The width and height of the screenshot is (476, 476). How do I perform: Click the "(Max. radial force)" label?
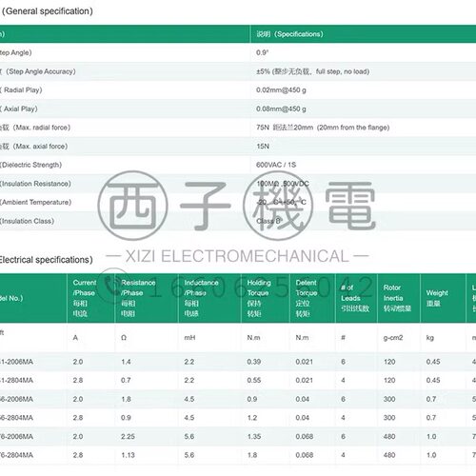click(x=42, y=128)
